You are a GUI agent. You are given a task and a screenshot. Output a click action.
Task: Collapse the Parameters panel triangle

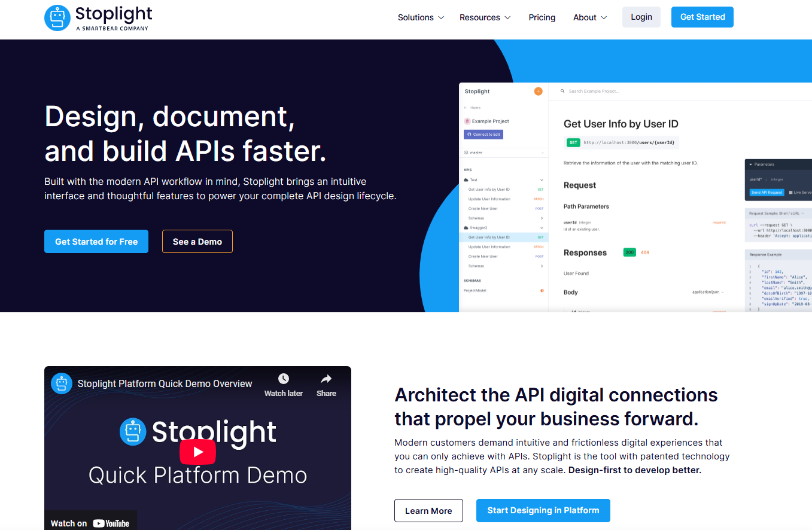pos(751,164)
